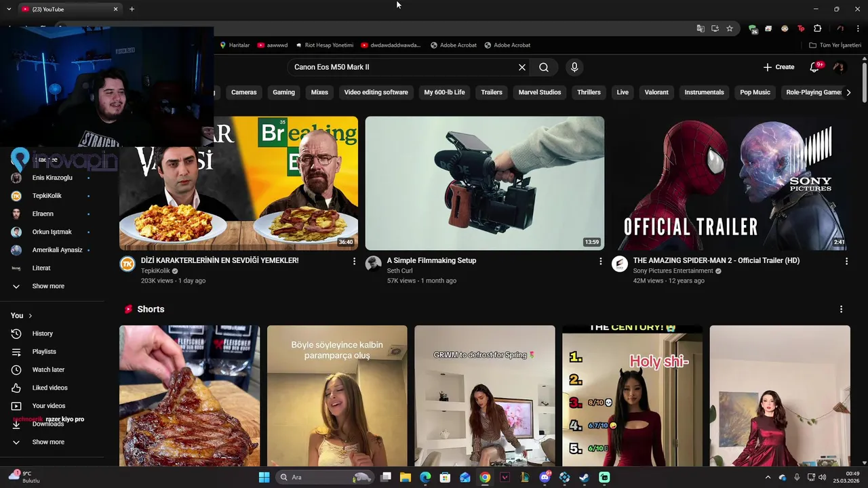Open Chrome three-dot menu
The image size is (868, 488).
859,28
